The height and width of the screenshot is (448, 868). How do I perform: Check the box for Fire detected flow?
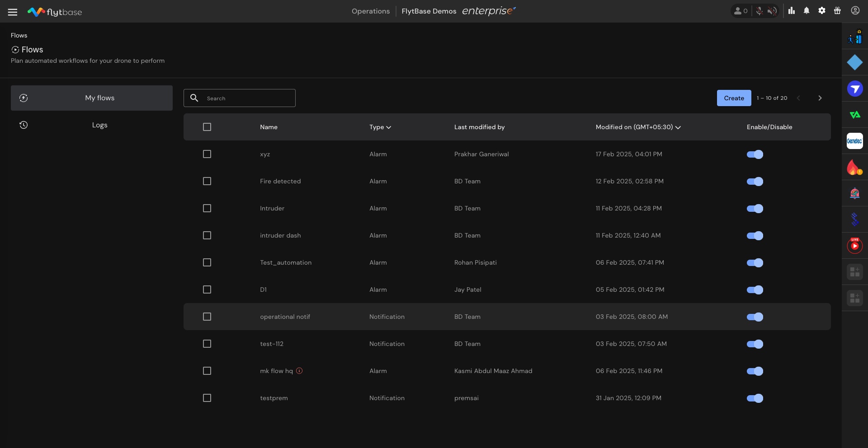[207, 181]
